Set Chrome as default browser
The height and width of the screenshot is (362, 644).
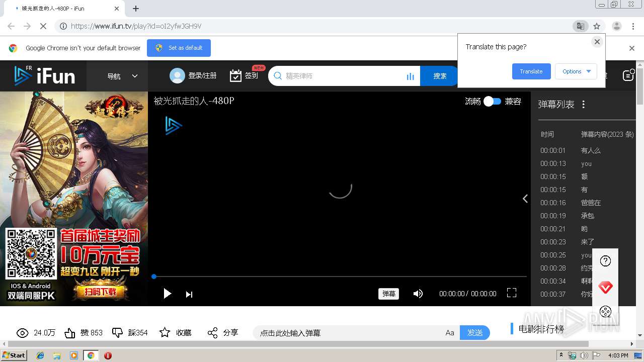(x=179, y=48)
